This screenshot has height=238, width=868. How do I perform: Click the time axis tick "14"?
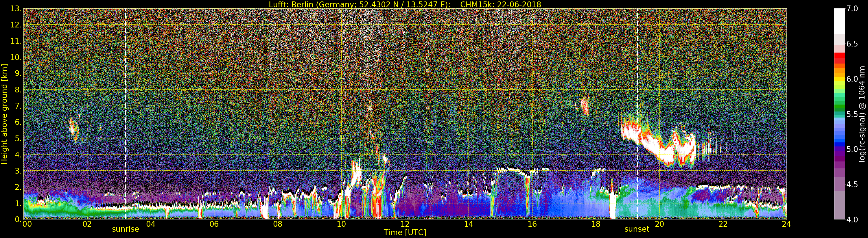468,224
